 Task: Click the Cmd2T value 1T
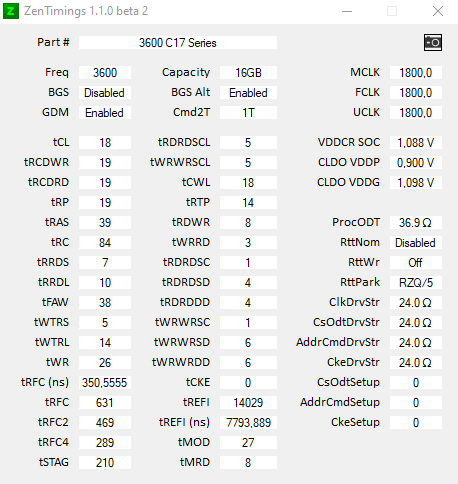click(x=248, y=113)
